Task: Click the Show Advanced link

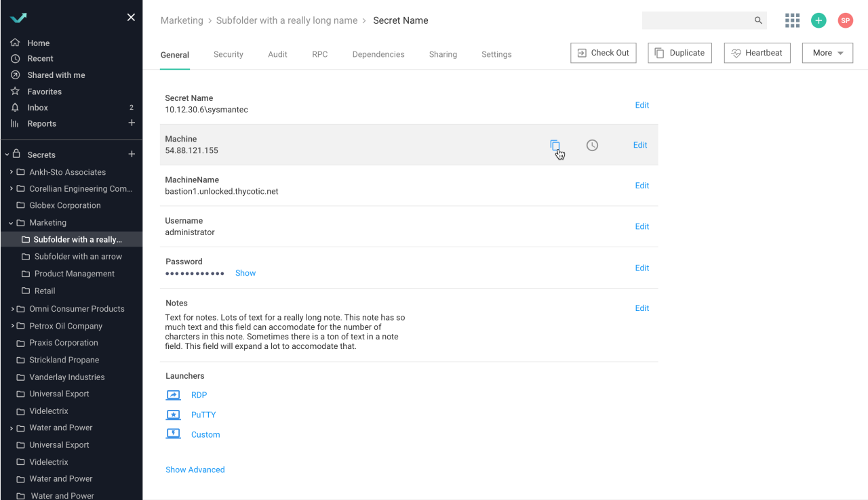Action: tap(195, 470)
